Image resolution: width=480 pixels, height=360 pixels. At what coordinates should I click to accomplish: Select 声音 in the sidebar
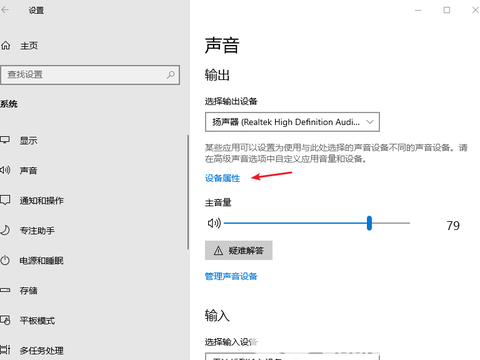pos(28,170)
